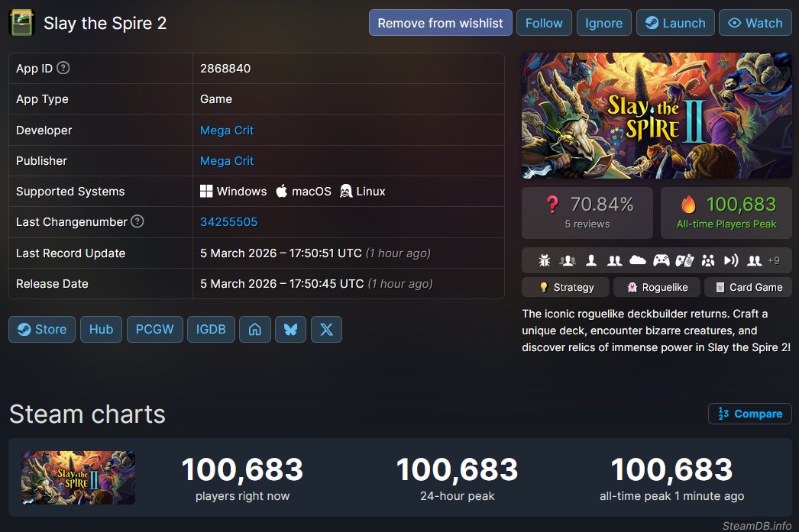Screen dimensions: 799x532
Task: Open the homepage link with house icon
Action: 255,330
